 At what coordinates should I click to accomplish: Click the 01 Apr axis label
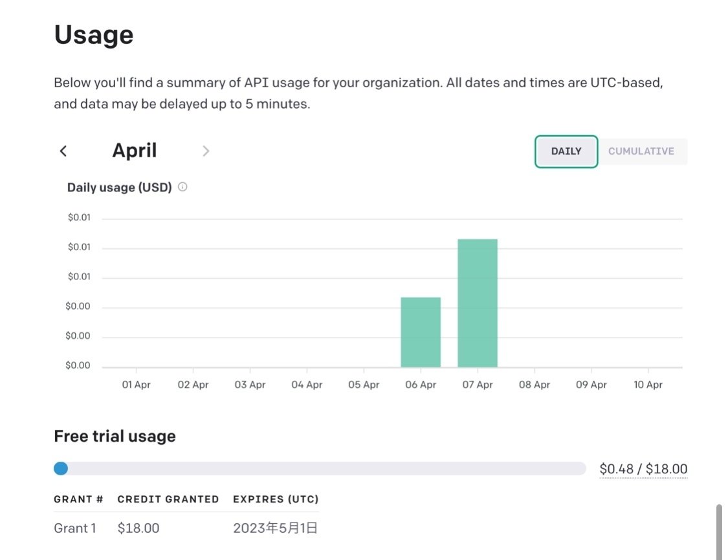(136, 385)
